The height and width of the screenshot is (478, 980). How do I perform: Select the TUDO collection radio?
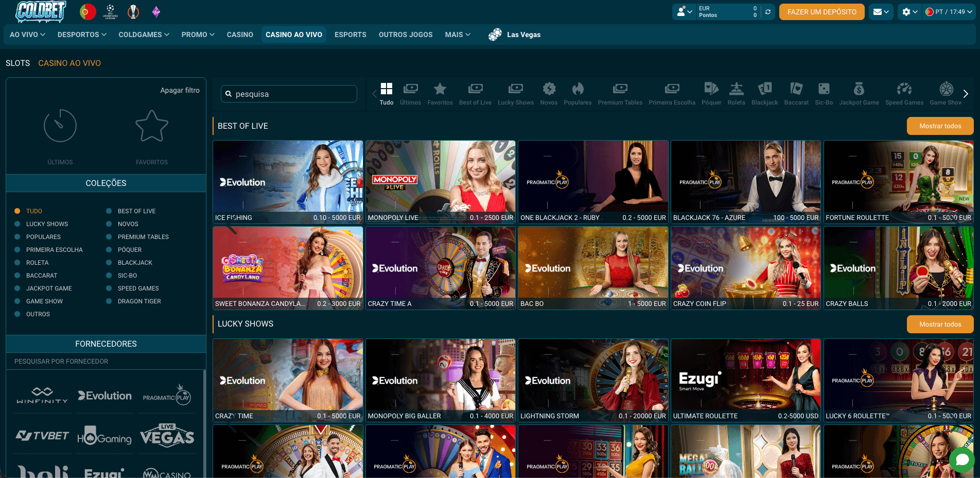[x=17, y=211]
